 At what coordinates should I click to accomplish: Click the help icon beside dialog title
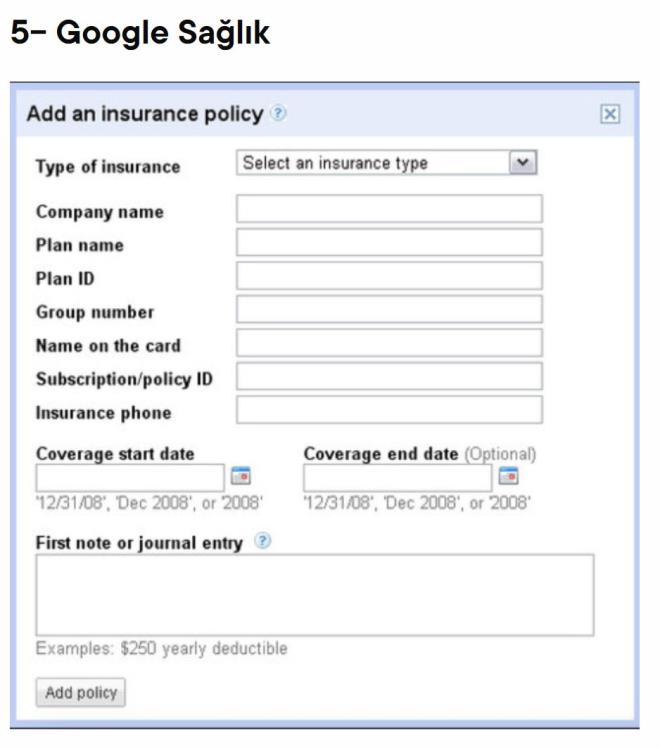pos(278,114)
